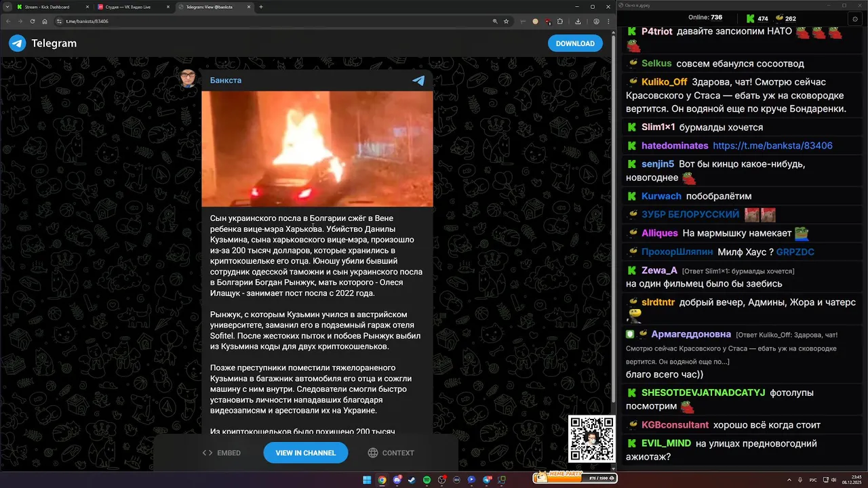The image size is (868, 488).
Task: Click the EMBED button
Action: point(222,453)
